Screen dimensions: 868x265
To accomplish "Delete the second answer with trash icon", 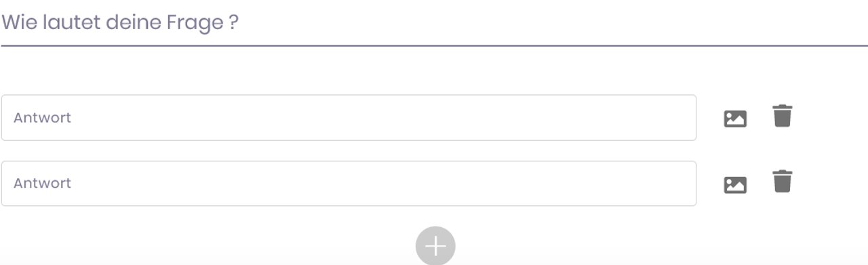I will [782, 182].
